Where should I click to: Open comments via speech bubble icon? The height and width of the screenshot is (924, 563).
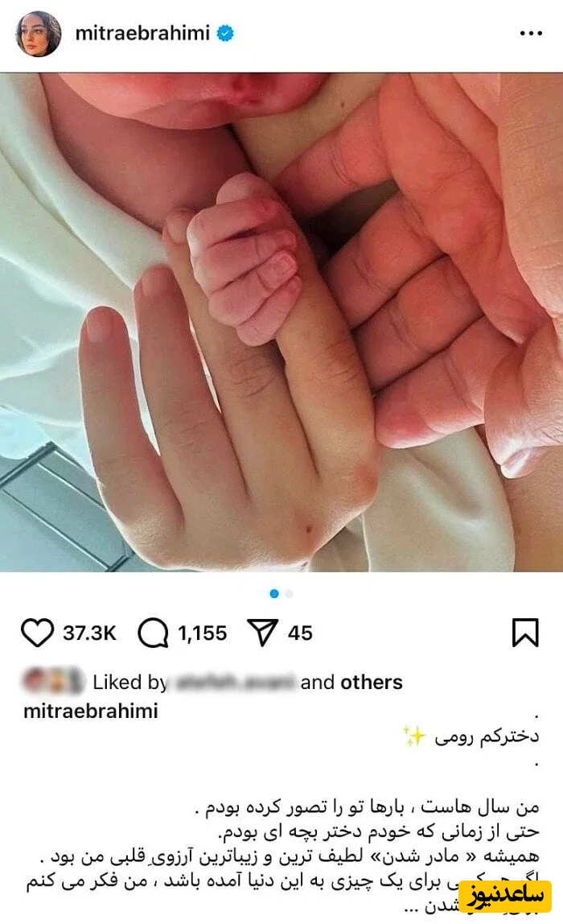pyautogui.click(x=153, y=633)
